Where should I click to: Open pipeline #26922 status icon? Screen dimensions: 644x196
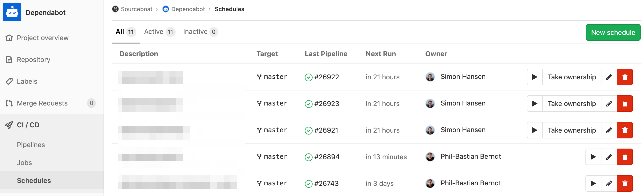coord(308,77)
